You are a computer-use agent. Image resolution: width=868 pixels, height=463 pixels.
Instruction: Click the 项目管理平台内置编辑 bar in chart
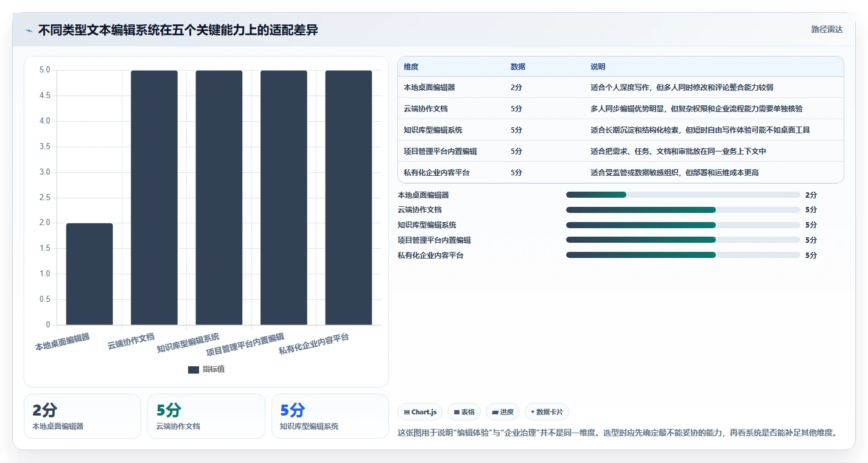click(284, 198)
